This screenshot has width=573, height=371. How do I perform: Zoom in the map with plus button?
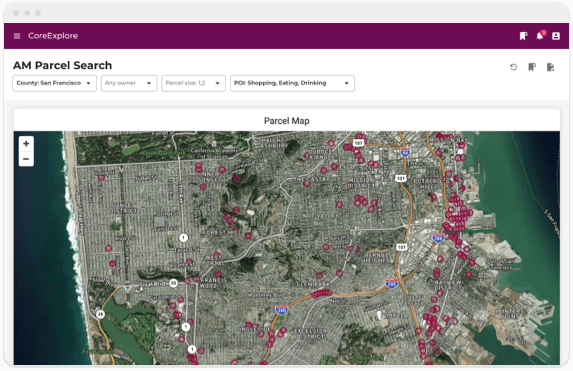click(x=26, y=144)
